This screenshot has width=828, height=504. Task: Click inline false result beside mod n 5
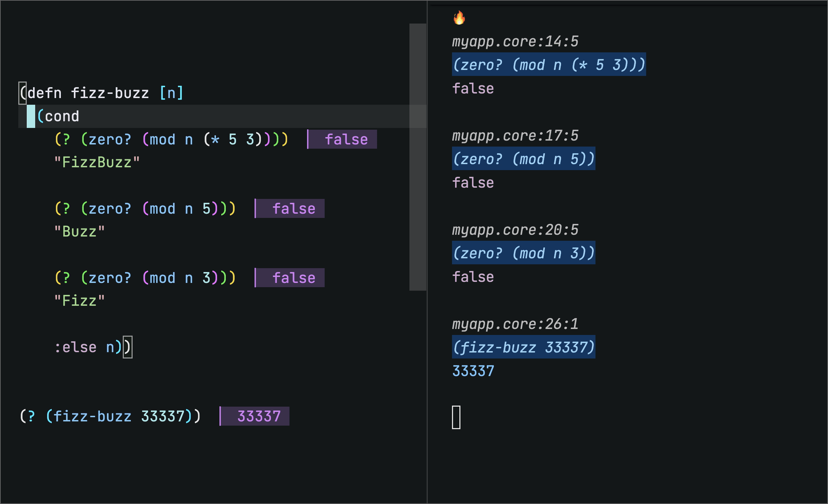290,208
